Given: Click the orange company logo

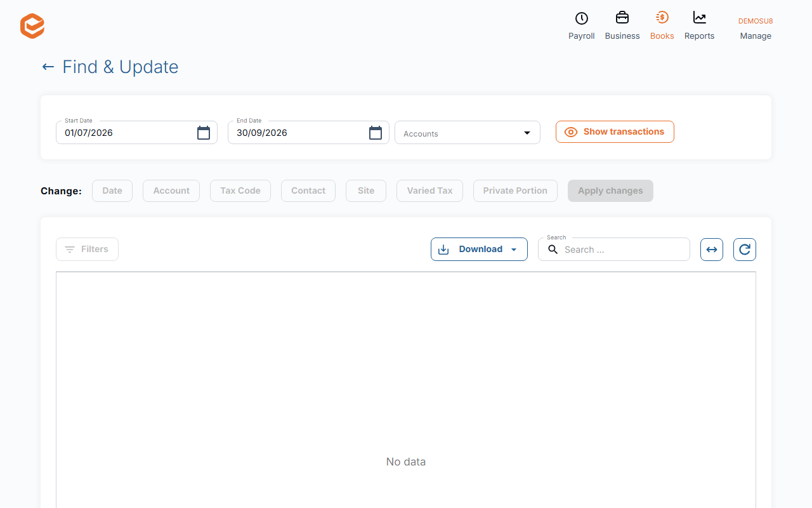Looking at the screenshot, I should pos(32,26).
